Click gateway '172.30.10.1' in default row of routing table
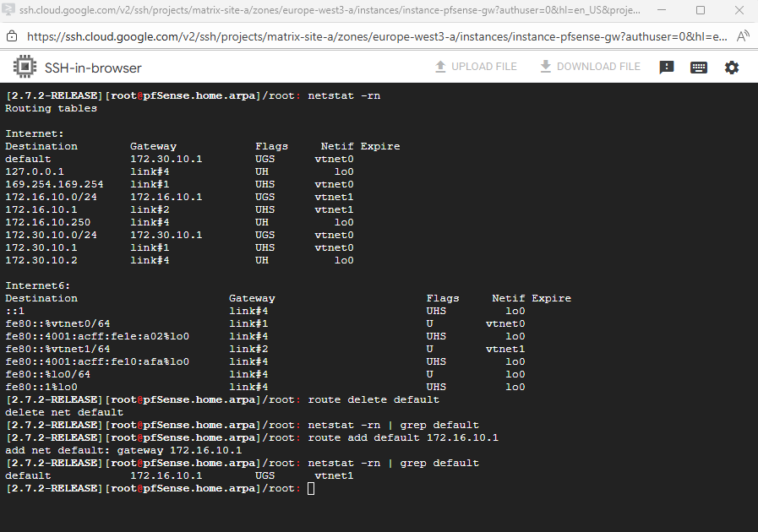Screen dimensions: 758x532 coord(166,159)
